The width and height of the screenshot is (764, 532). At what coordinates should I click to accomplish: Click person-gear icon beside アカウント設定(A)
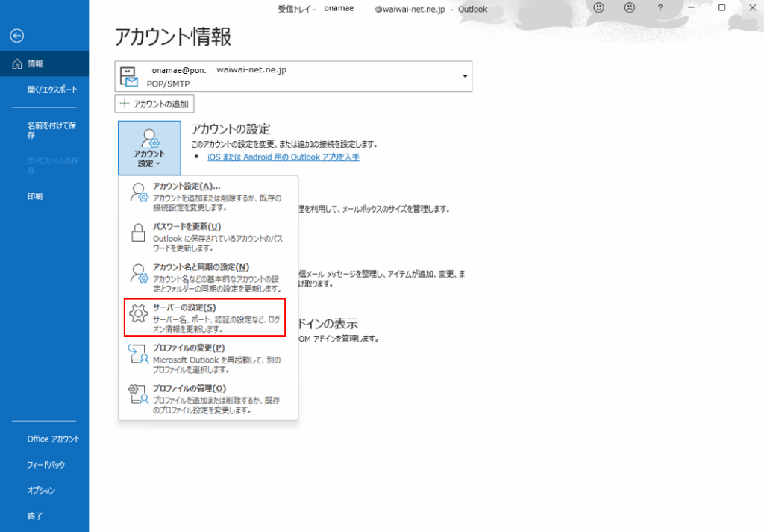[139, 193]
